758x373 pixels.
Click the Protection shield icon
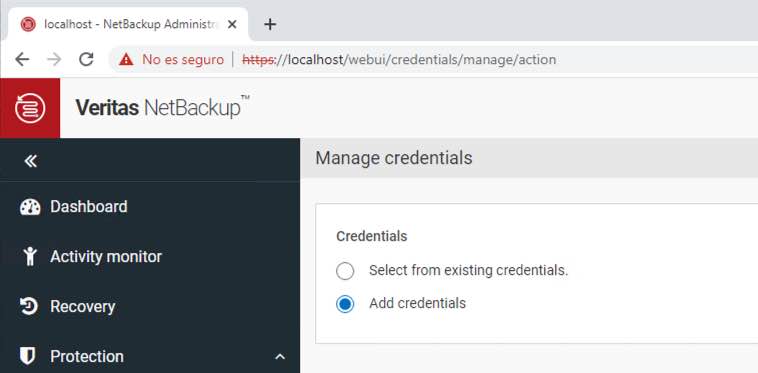pos(28,356)
